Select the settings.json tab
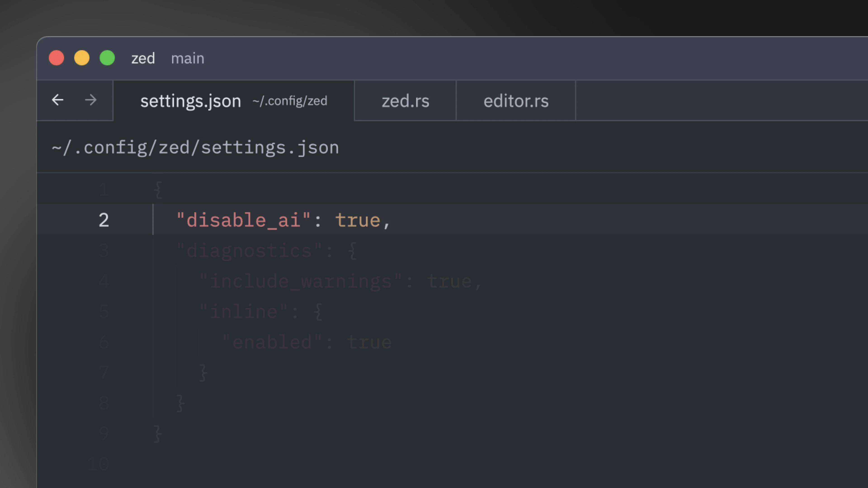868x488 pixels. [191, 101]
